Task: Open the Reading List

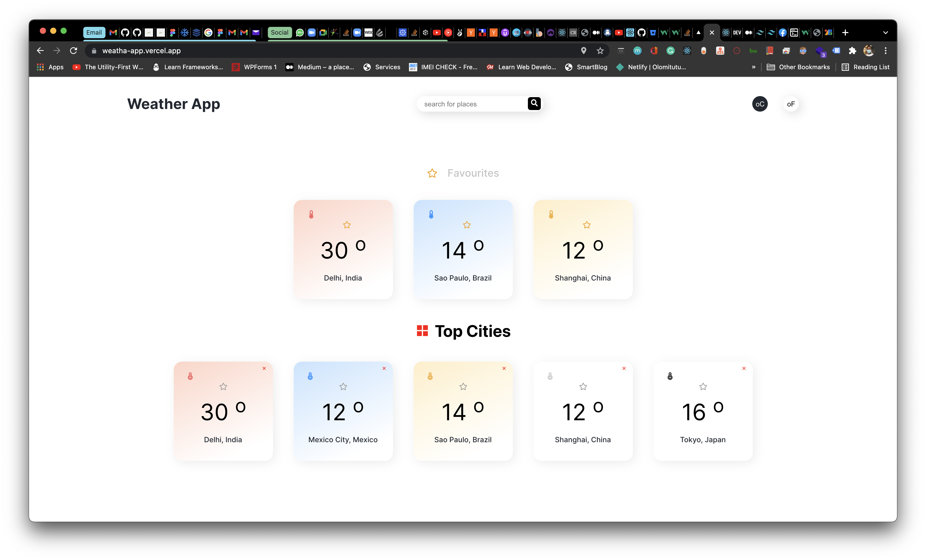Action: (x=866, y=67)
